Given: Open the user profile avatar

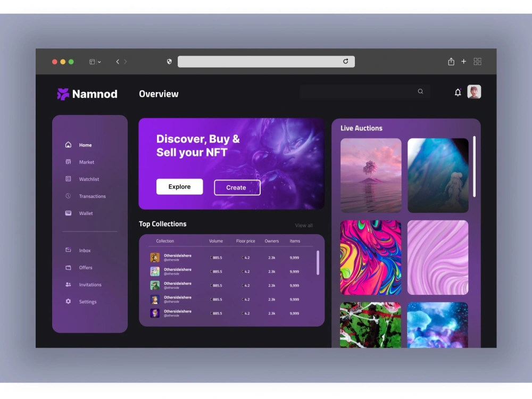Looking at the screenshot, I should [474, 92].
